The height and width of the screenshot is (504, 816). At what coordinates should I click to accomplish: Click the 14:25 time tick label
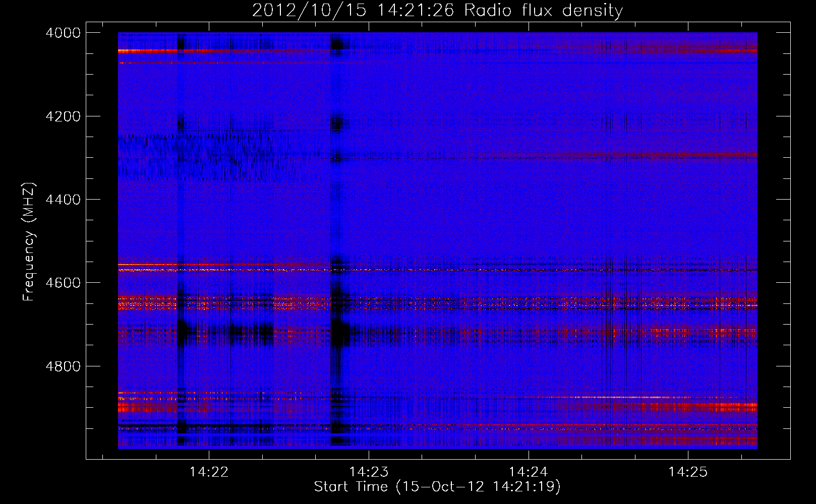pyautogui.click(x=688, y=472)
